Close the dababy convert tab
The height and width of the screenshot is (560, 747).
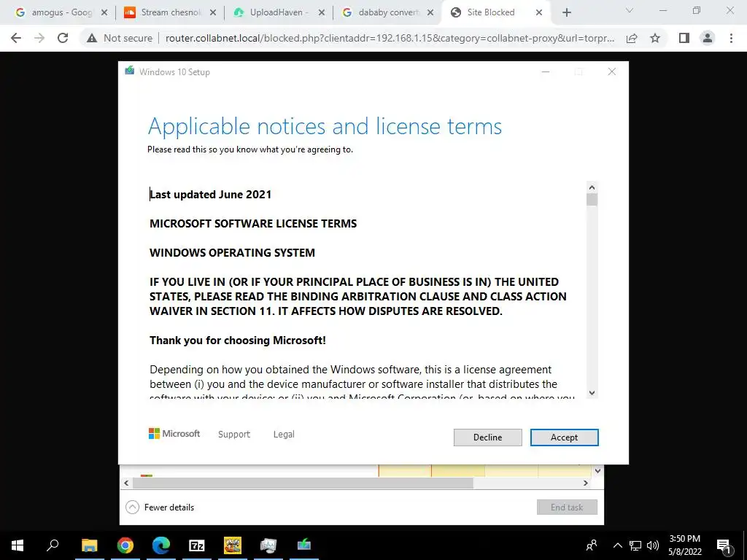(x=430, y=13)
